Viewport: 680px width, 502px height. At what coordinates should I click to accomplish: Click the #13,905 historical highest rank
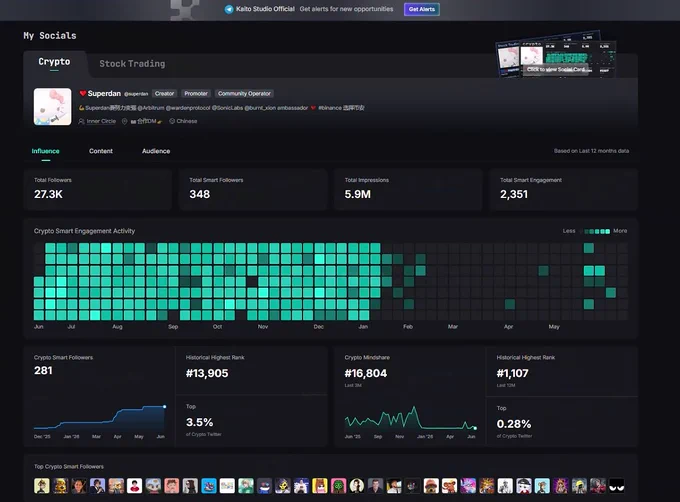(207, 373)
